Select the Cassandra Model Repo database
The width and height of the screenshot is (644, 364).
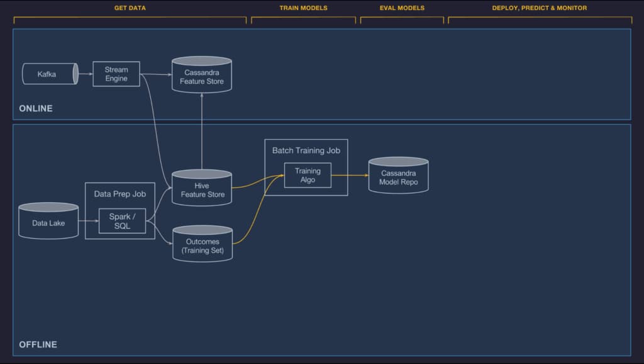(398, 175)
